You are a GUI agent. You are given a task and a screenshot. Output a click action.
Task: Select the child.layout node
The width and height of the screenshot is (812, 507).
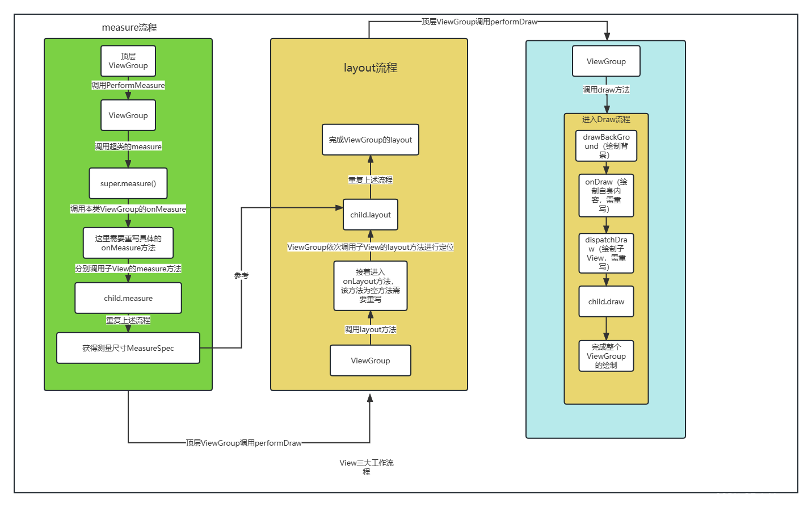[x=371, y=215]
